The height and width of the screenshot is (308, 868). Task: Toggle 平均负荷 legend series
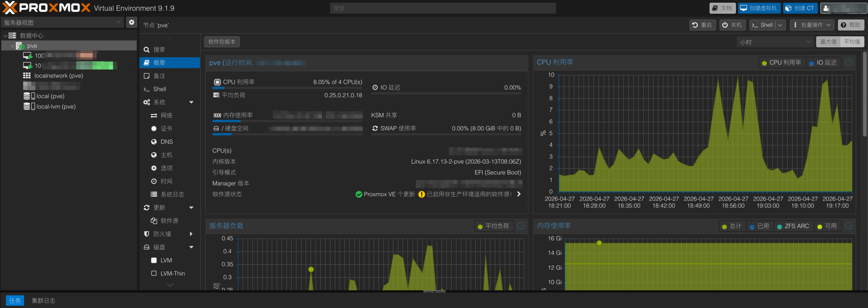pos(494,226)
